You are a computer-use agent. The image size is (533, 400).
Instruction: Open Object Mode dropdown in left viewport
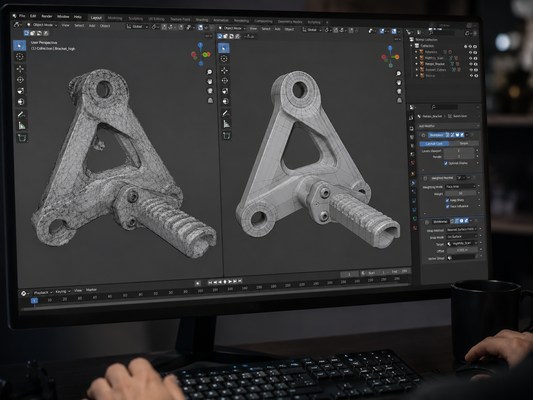pyautogui.click(x=42, y=25)
